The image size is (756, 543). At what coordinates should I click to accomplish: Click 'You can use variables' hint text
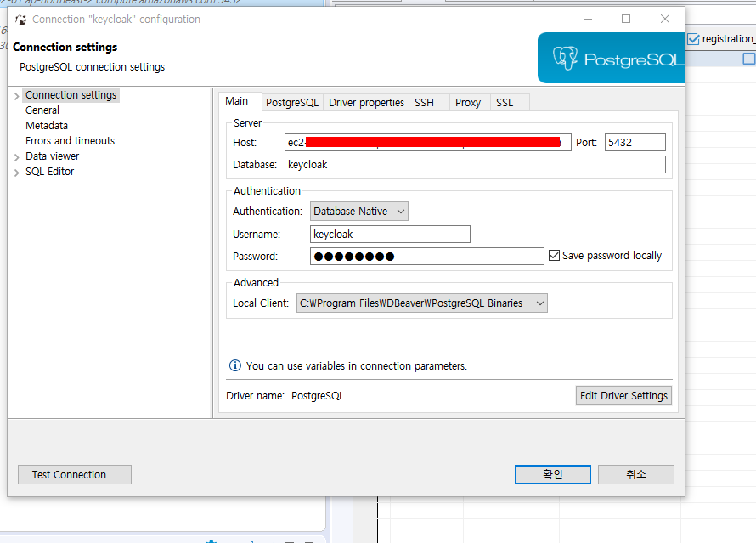coord(356,366)
